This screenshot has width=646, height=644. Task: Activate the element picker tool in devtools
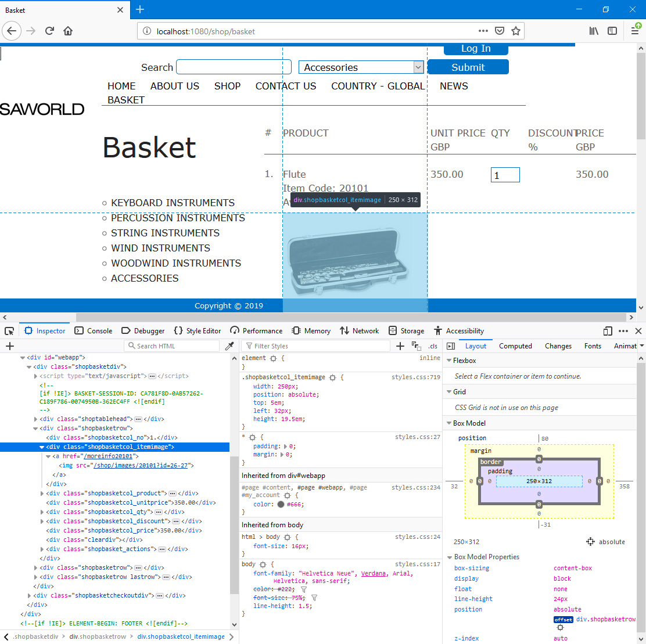pos(9,331)
